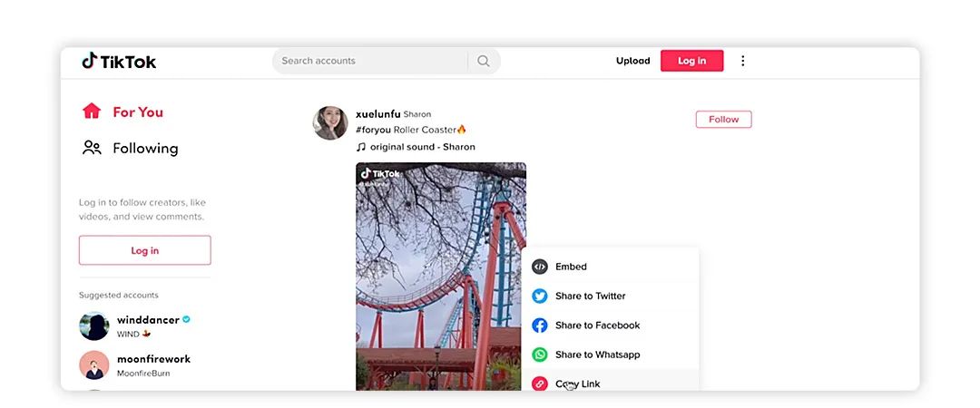Click the Upload link

tap(633, 61)
